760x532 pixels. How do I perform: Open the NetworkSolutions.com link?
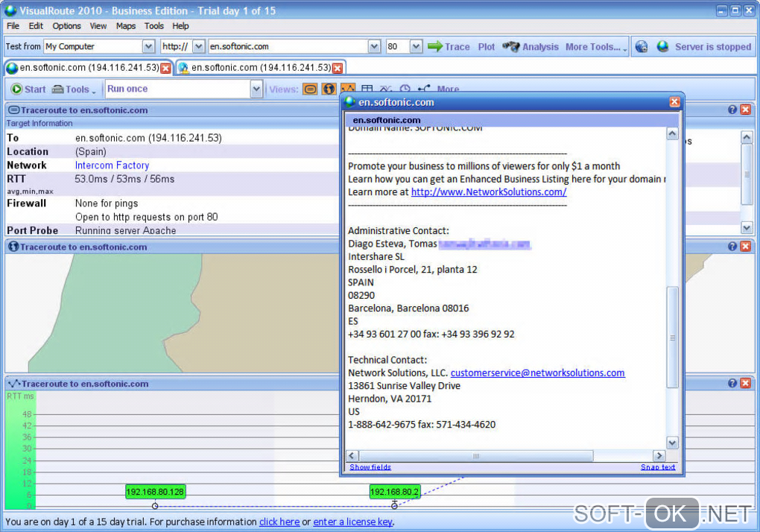[489, 192]
